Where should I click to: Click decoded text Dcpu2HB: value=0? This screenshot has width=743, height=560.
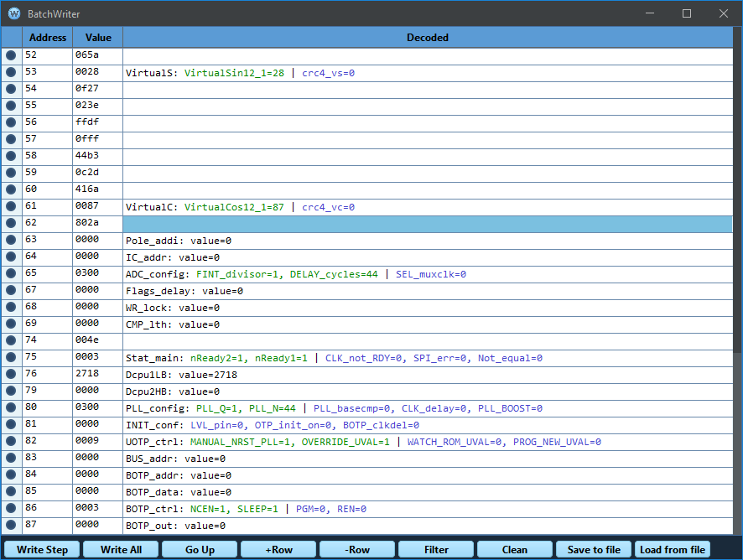point(173,391)
